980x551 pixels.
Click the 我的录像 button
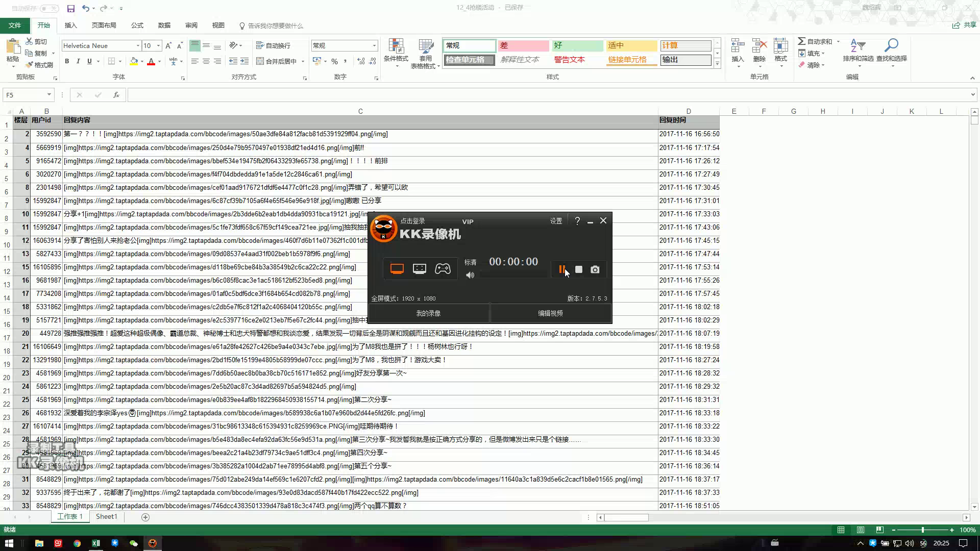coord(428,313)
